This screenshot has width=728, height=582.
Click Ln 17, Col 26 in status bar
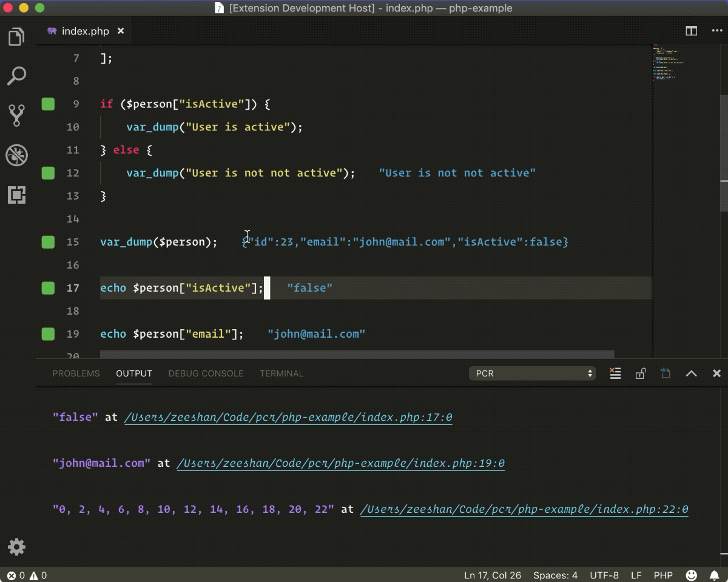(493, 575)
